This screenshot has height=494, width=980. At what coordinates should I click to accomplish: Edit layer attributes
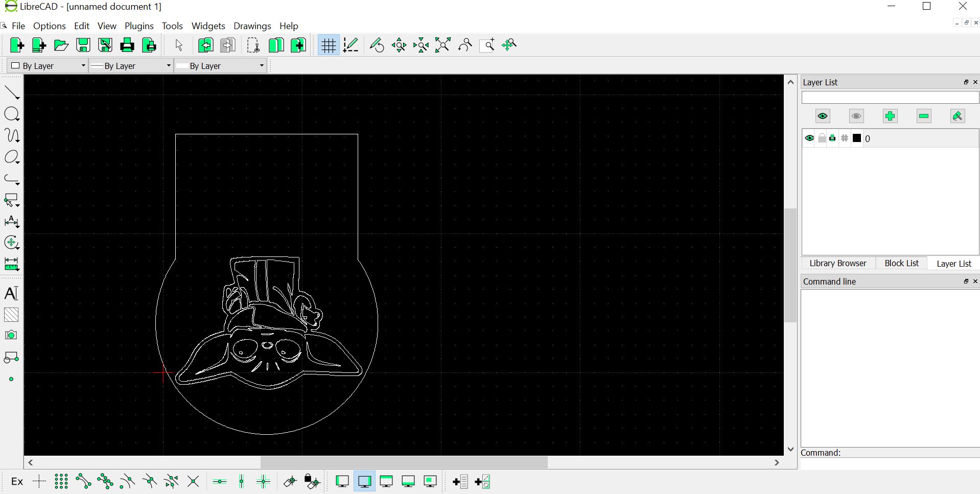958,116
